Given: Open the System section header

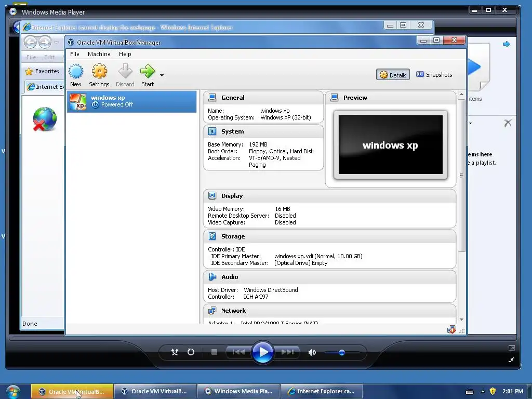Looking at the screenshot, I should pos(263,131).
